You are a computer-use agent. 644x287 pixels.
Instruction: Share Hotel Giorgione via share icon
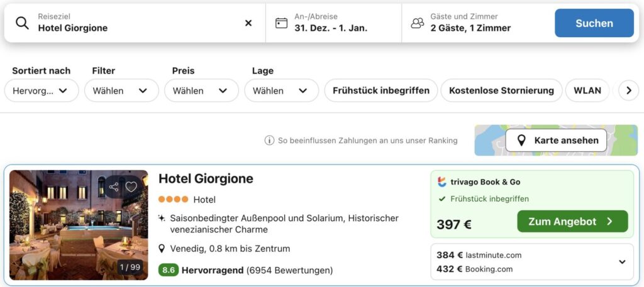114,187
